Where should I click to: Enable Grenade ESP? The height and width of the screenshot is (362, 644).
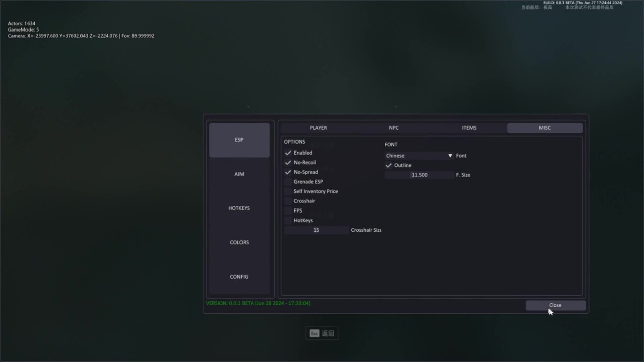click(288, 181)
